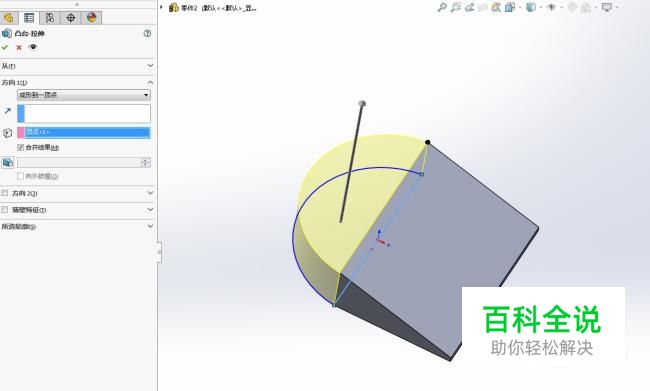Switch to the DimXpertManager crosshair tab

click(x=71, y=17)
